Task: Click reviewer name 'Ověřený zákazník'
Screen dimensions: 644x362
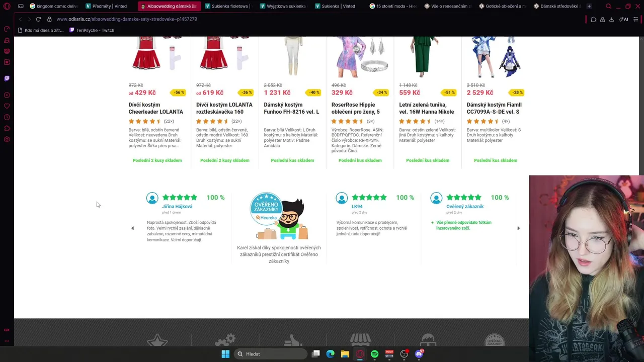Action: [x=465, y=207]
